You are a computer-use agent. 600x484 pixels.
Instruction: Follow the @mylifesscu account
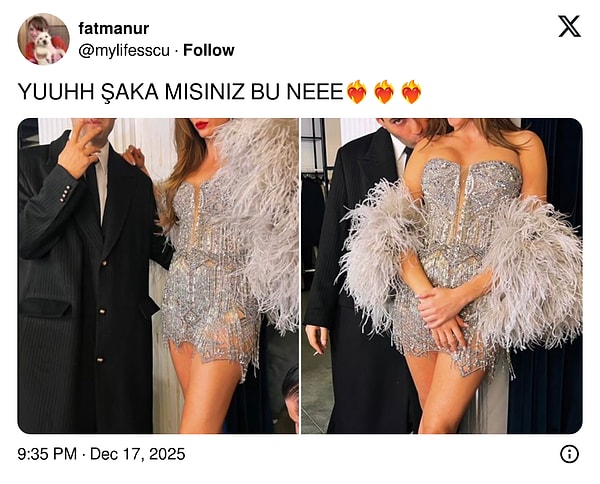tap(209, 50)
